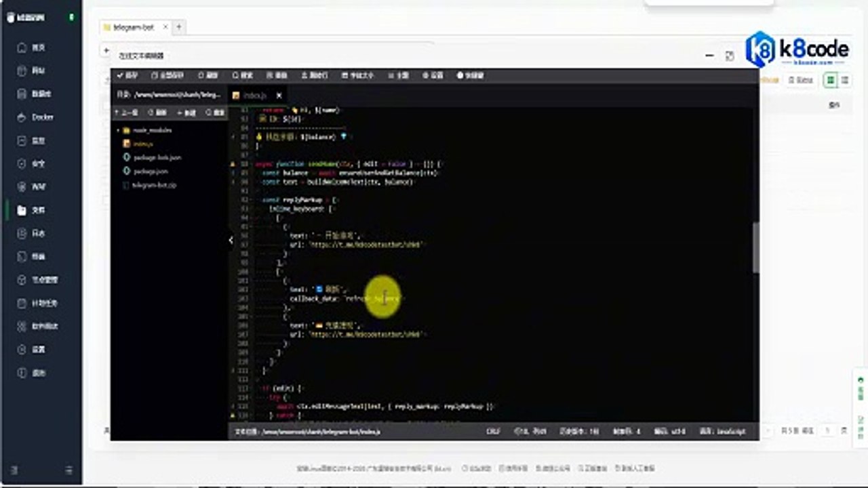Open the Logs item in the sidebar
The height and width of the screenshot is (488, 868).
click(31, 233)
